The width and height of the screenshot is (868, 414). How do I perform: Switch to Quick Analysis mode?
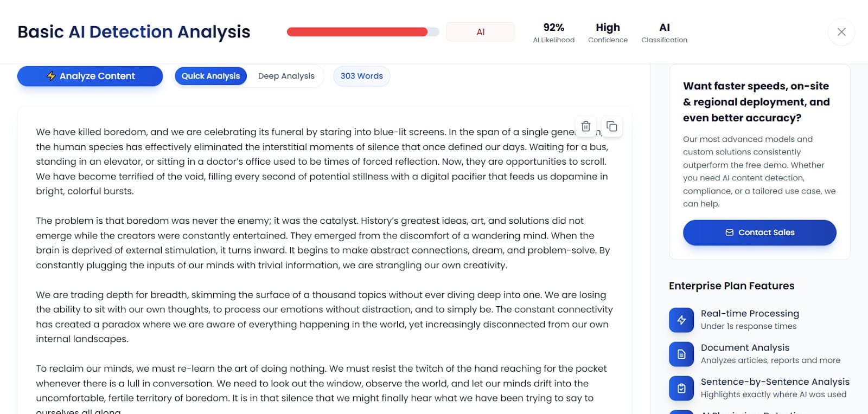210,76
